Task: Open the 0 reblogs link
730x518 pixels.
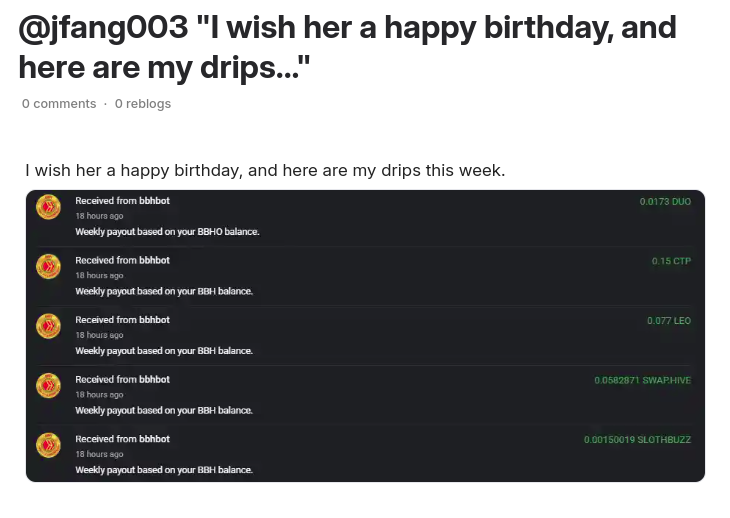Action: (x=143, y=103)
